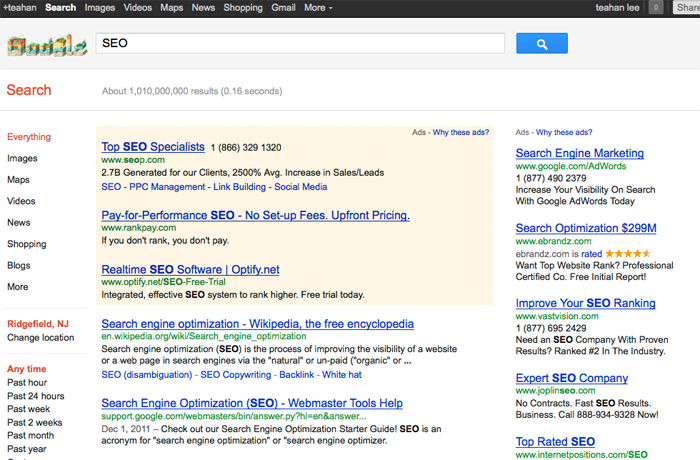Open Shopping in the top bar
This screenshot has height=460, width=700.
pyautogui.click(x=243, y=8)
